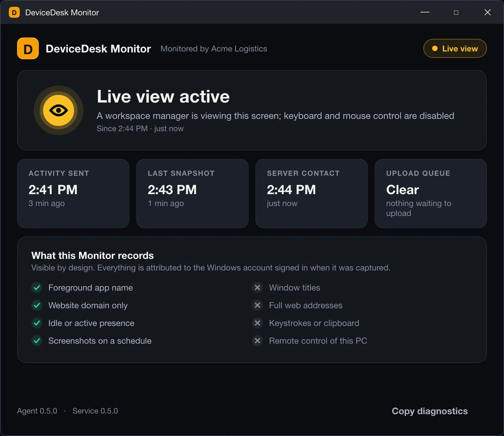Close the DeviceDesk Monitor window
Viewport: 504px width, 436px height.
pos(488,12)
